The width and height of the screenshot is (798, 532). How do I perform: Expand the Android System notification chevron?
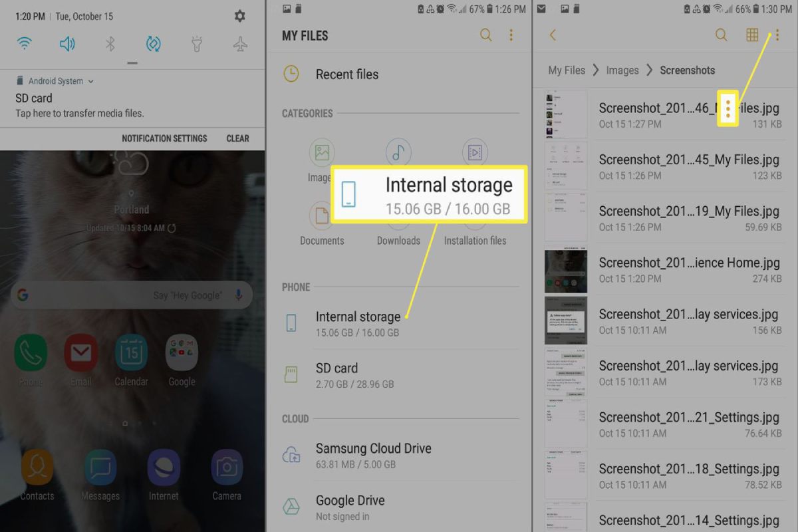(91, 81)
